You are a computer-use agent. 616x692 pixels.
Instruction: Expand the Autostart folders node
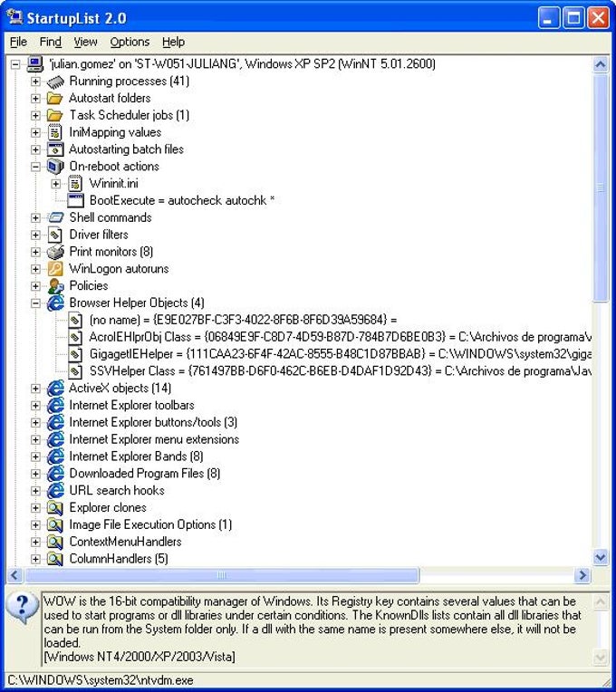pyautogui.click(x=35, y=99)
